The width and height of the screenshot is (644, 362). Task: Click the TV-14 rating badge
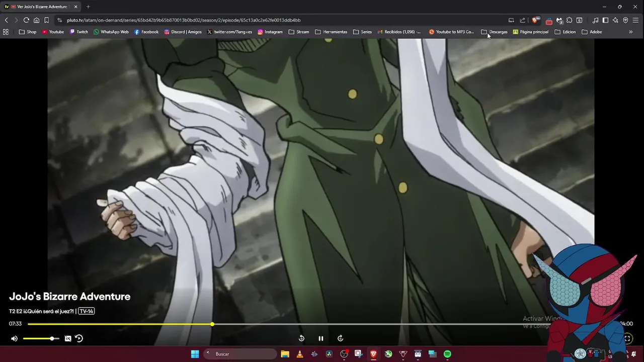[87, 311]
